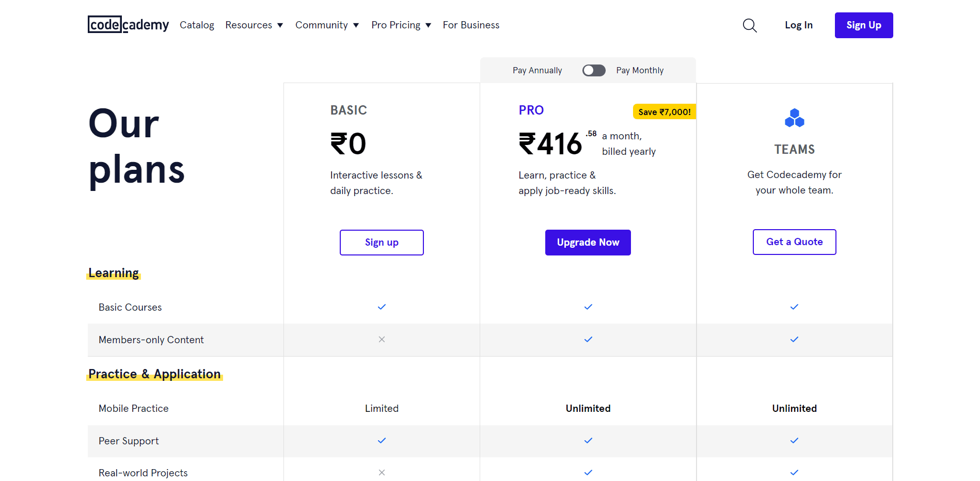Screen dimensions: 980x481
Task: Expand the Community dropdown menu
Action: click(x=327, y=25)
